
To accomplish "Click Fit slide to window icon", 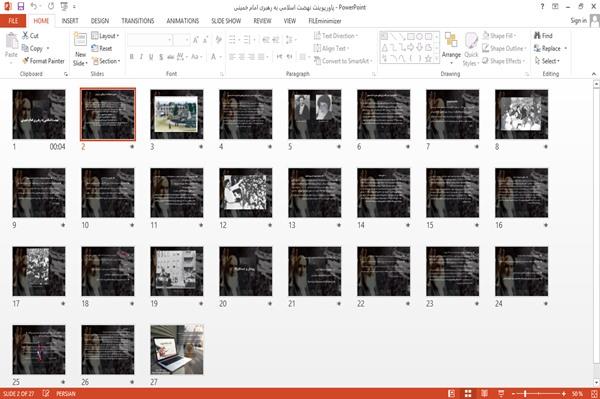I will 594,394.
